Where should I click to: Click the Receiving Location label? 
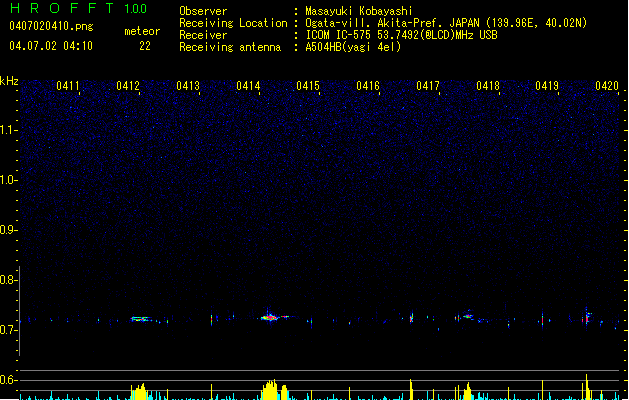pos(233,23)
